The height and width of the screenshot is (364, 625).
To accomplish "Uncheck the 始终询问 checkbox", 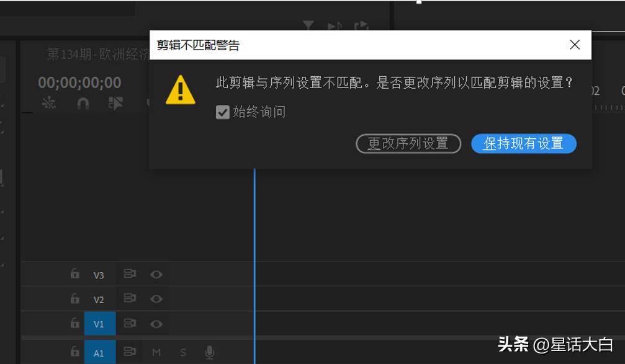I will (223, 112).
